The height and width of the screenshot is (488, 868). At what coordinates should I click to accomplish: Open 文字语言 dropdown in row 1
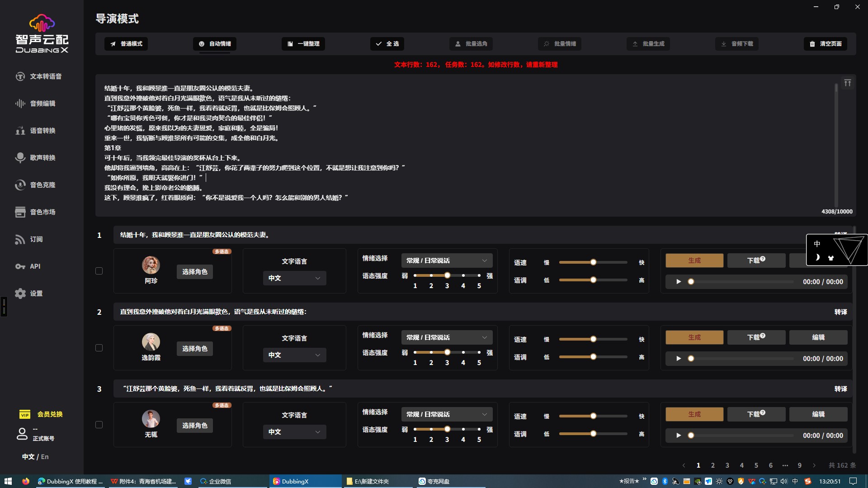[294, 278]
